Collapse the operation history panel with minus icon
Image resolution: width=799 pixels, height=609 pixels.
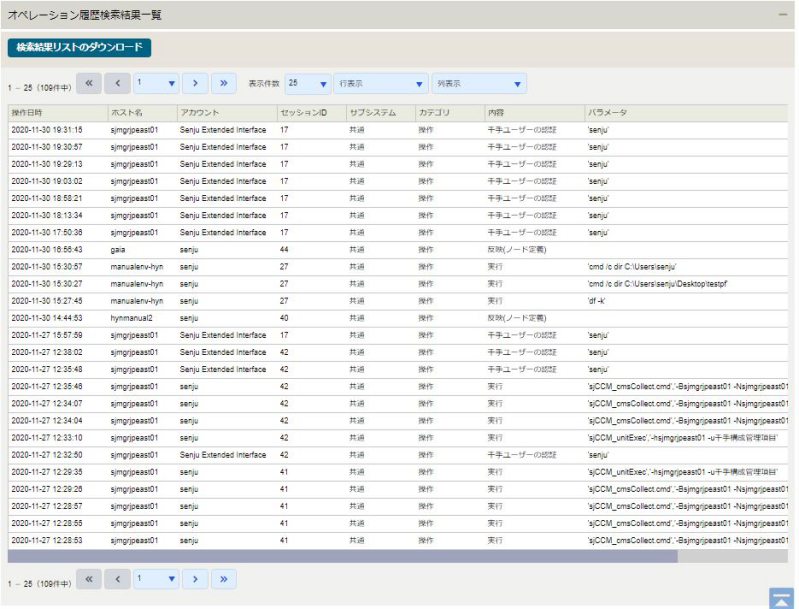coord(783,15)
